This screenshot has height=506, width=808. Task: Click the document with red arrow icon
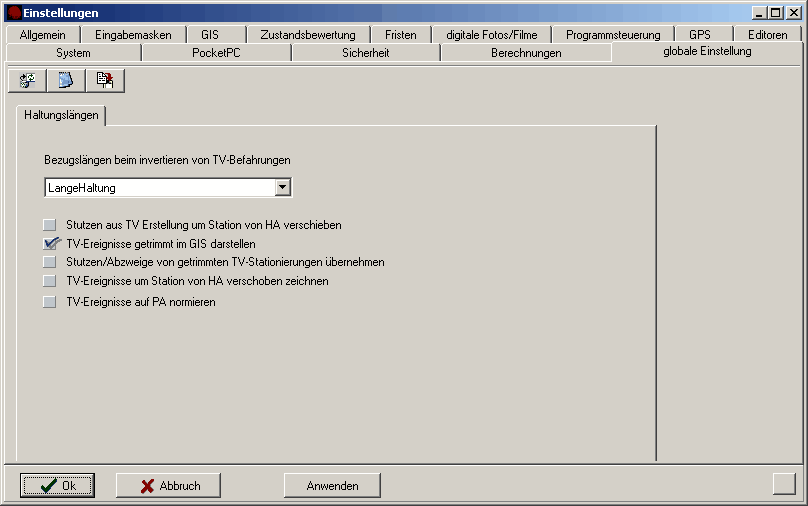coord(105,81)
